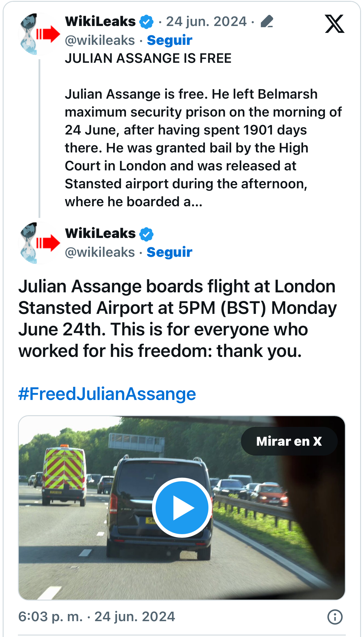Open the "6:03 p. m. · 24 jun. 2024" timestamp
The height and width of the screenshot is (637, 364).
pos(96,617)
